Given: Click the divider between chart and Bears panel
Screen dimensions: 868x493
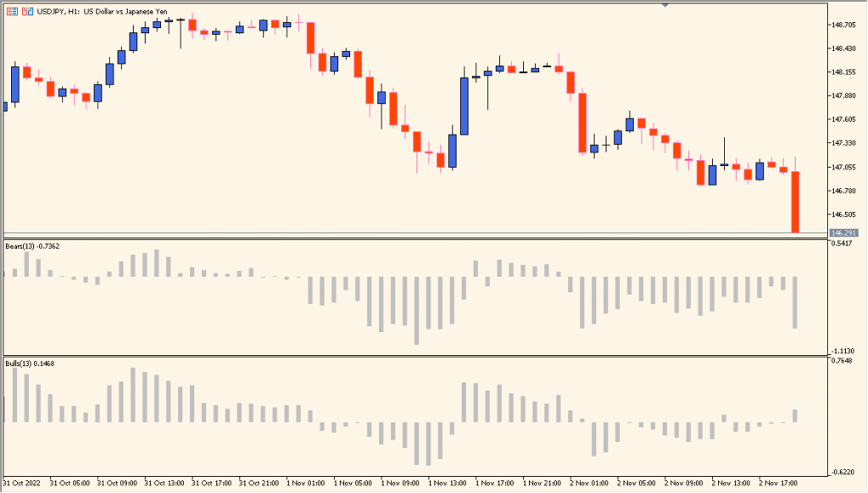Looking at the screenshot, I should point(424,238).
